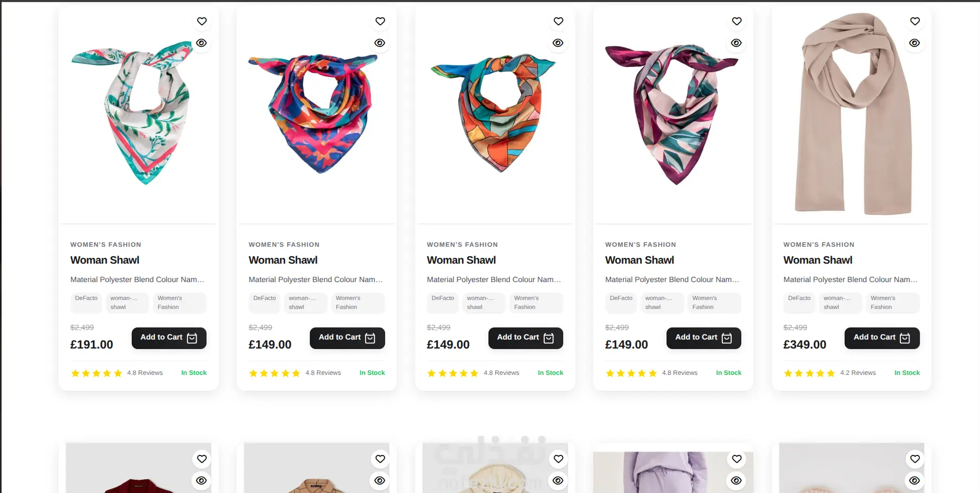
Task: Click heart icon on the orange geometric shawl
Action: click(x=558, y=22)
